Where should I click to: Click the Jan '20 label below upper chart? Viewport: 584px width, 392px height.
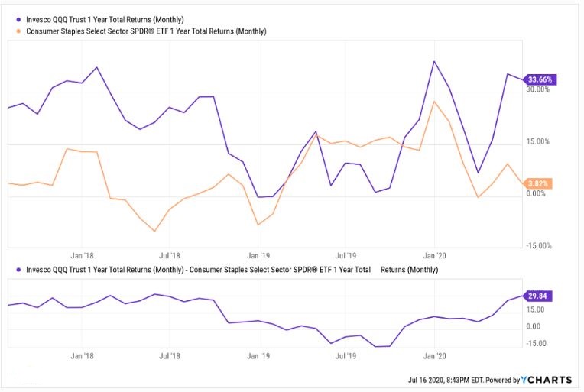pos(434,256)
